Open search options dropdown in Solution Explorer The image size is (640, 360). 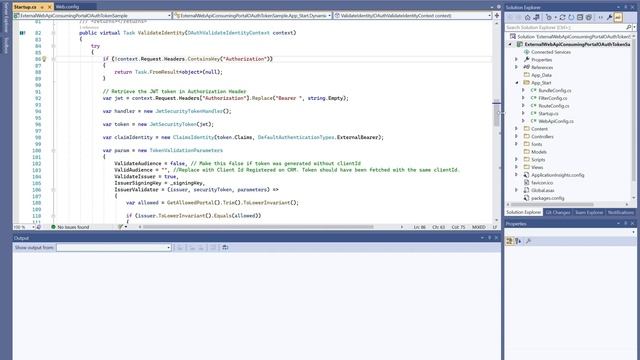[634, 27]
